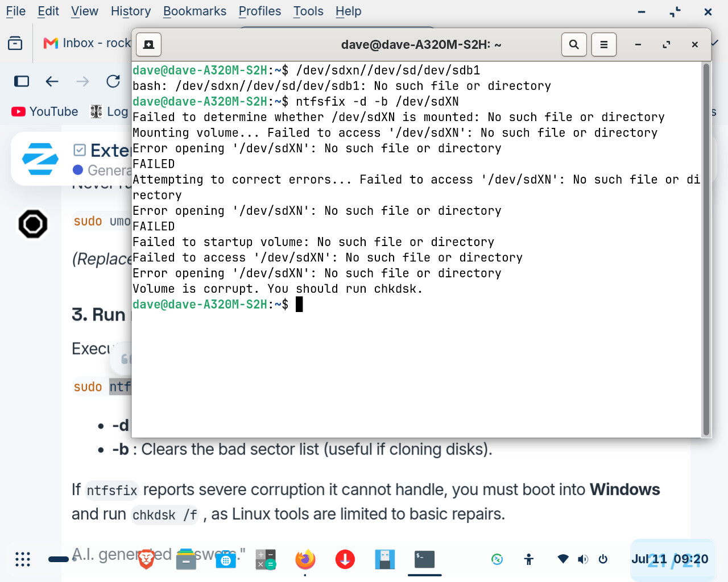Switch to the Gmail Inbox tab
The width and height of the screenshot is (728, 582).
pos(87,43)
